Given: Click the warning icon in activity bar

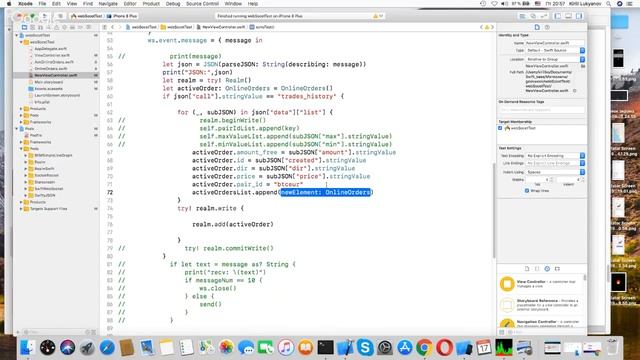Looking at the screenshot, I should coord(375,16).
